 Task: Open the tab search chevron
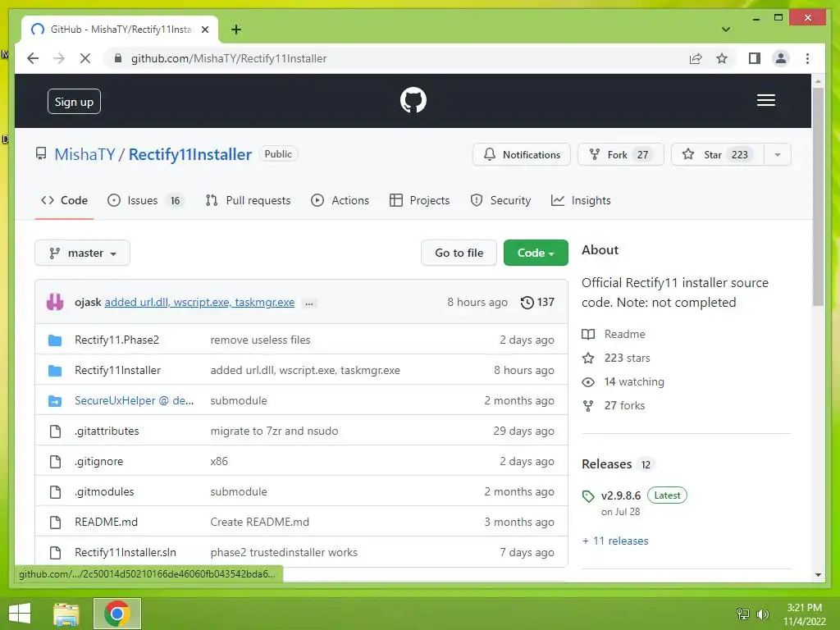725,30
